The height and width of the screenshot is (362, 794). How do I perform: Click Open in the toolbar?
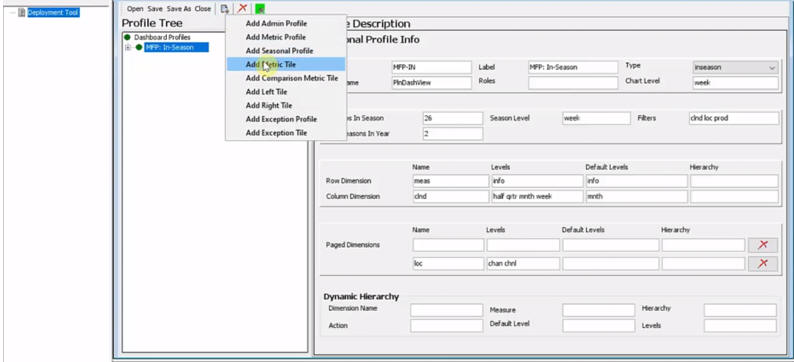click(135, 9)
